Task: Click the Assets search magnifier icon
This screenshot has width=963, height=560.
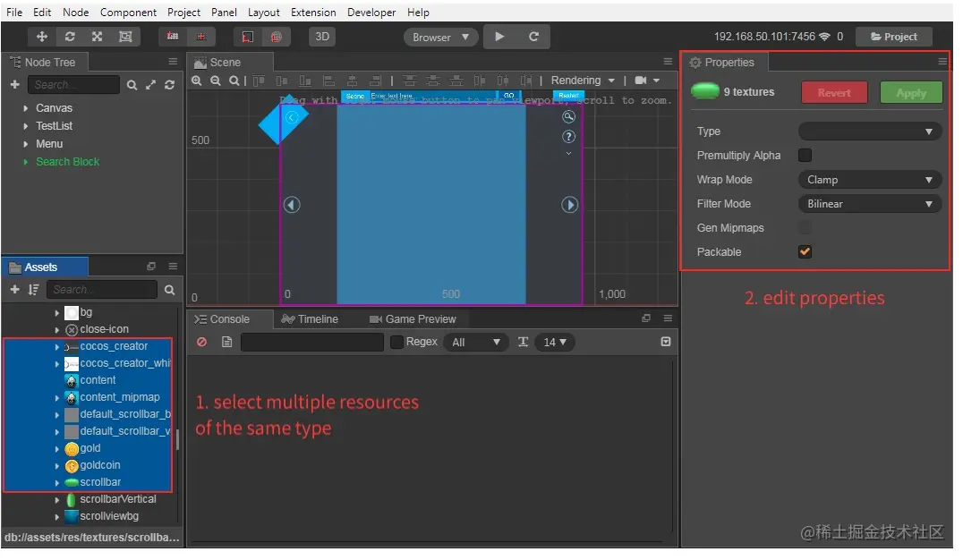Action: pyautogui.click(x=169, y=290)
